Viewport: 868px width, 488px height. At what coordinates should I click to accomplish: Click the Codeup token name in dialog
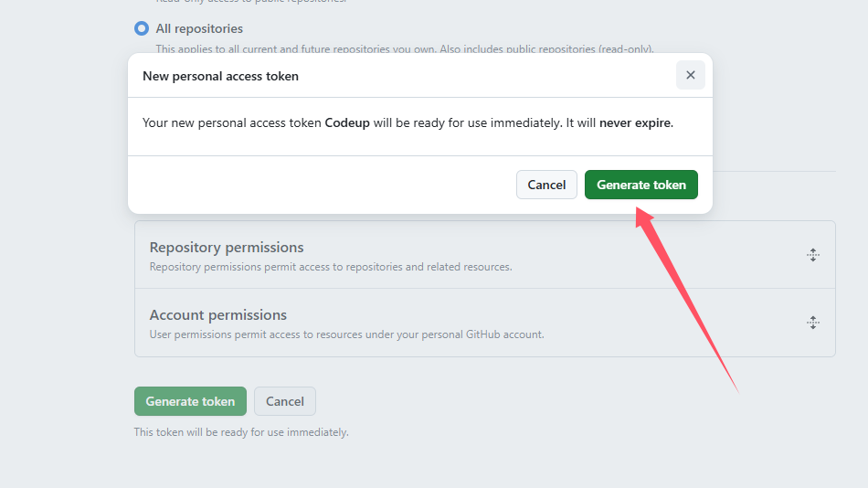pos(347,122)
